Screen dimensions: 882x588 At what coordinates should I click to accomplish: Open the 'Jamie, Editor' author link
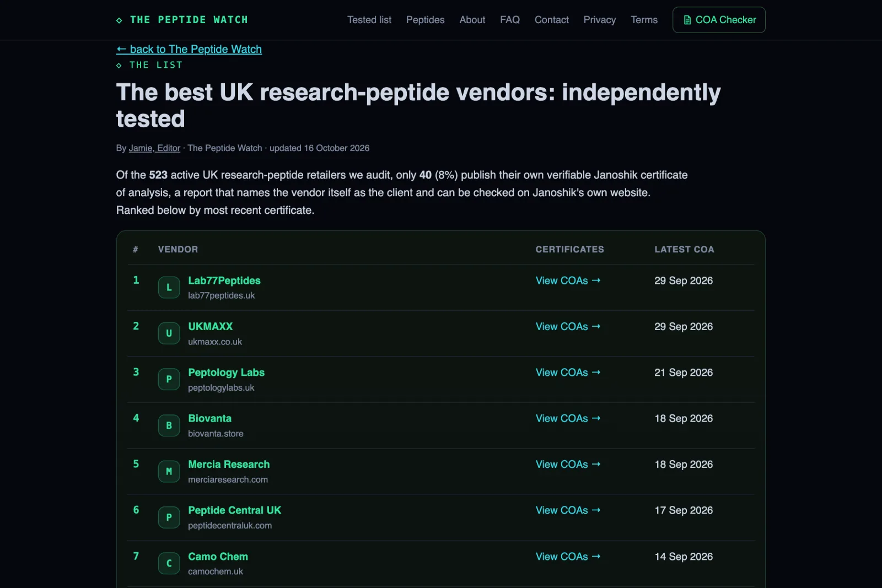[x=154, y=148]
